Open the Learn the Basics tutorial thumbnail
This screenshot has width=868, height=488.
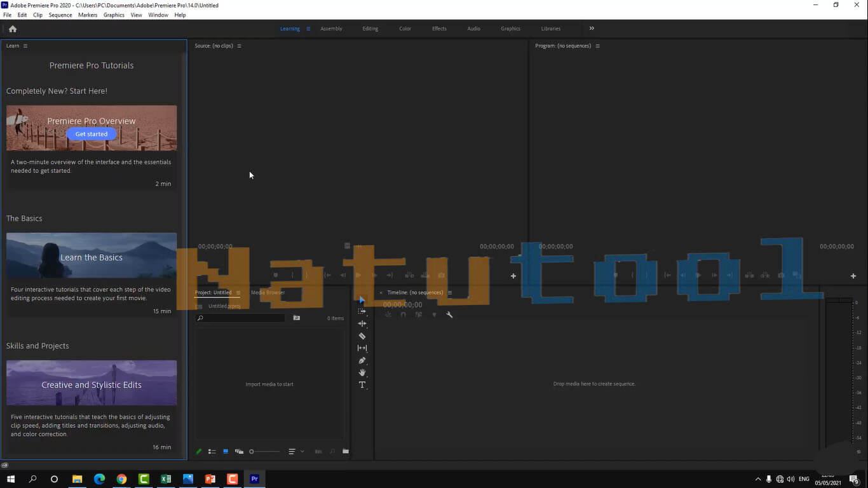[92, 255]
